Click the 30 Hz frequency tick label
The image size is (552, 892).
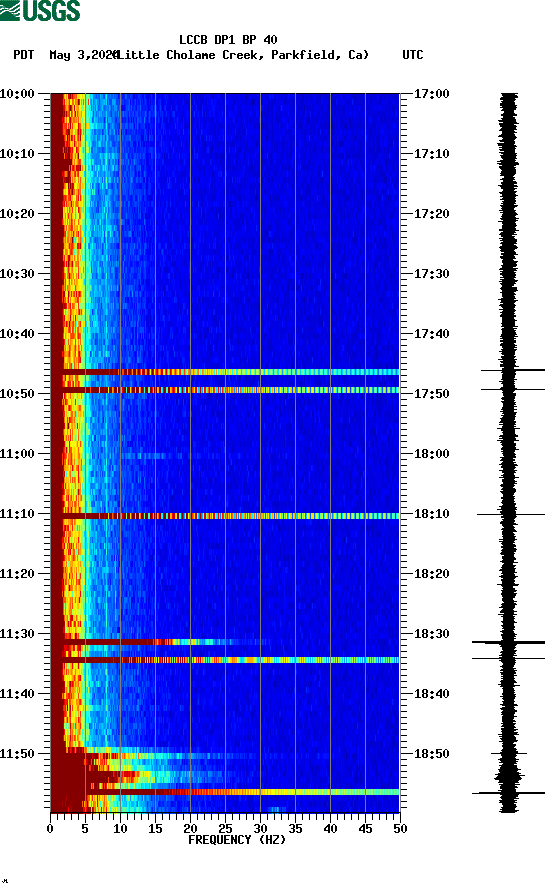pos(260,829)
